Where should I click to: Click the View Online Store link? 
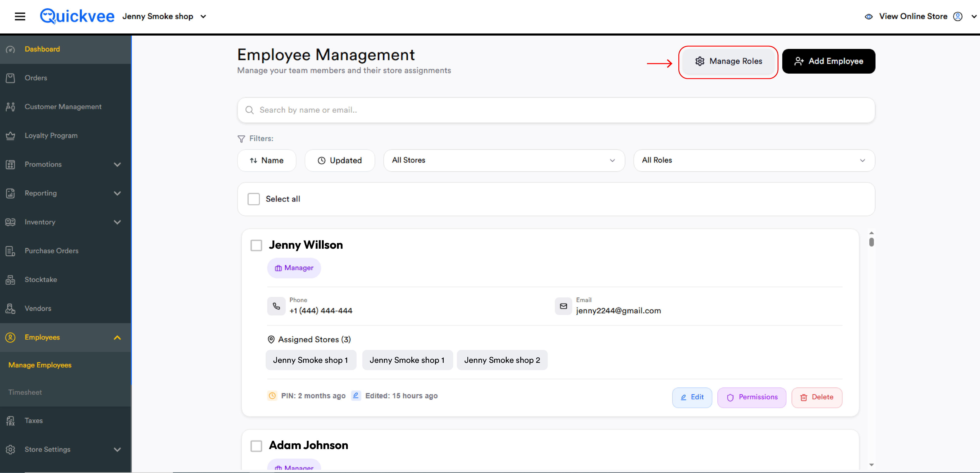[x=913, y=16]
